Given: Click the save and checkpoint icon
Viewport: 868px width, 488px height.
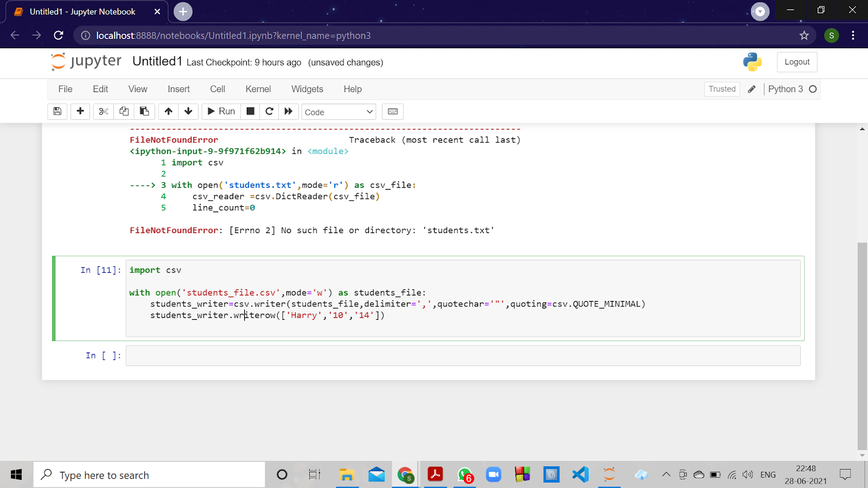Looking at the screenshot, I should point(57,111).
